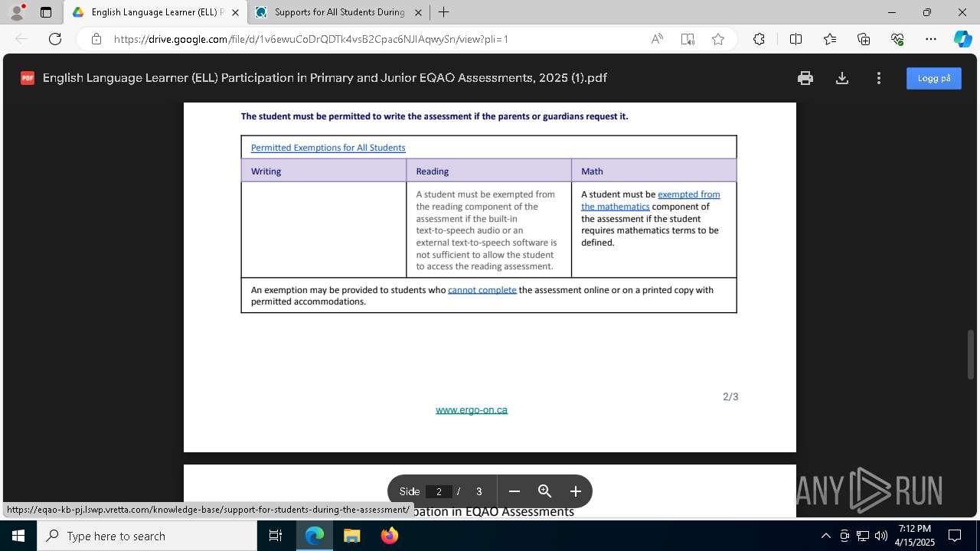Viewport: 980px width, 551px height.
Task: Open the Favorites list icon
Action: pyautogui.click(x=830, y=39)
